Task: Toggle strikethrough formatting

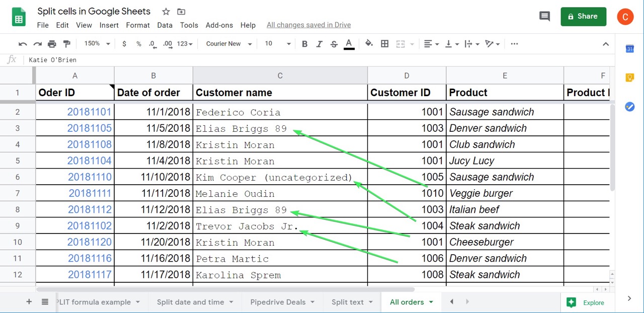Action: click(334, 44)
